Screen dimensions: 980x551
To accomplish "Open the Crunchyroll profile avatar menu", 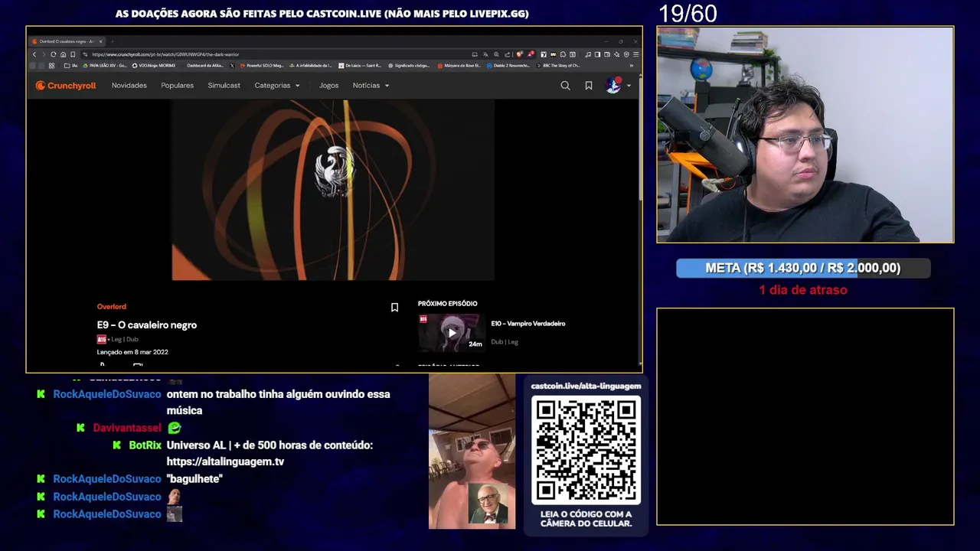I will click(x=617, y=86).
